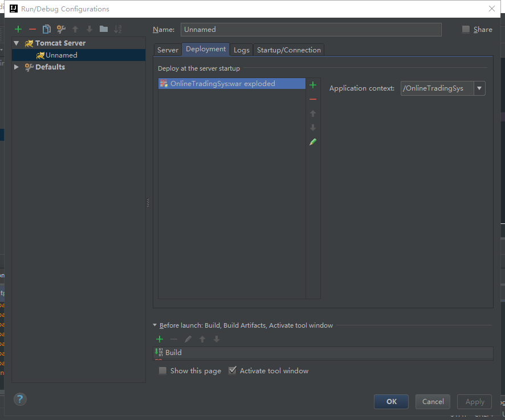
Task: Click the green add configuration plus icon
Action: (x=18, y=29)
